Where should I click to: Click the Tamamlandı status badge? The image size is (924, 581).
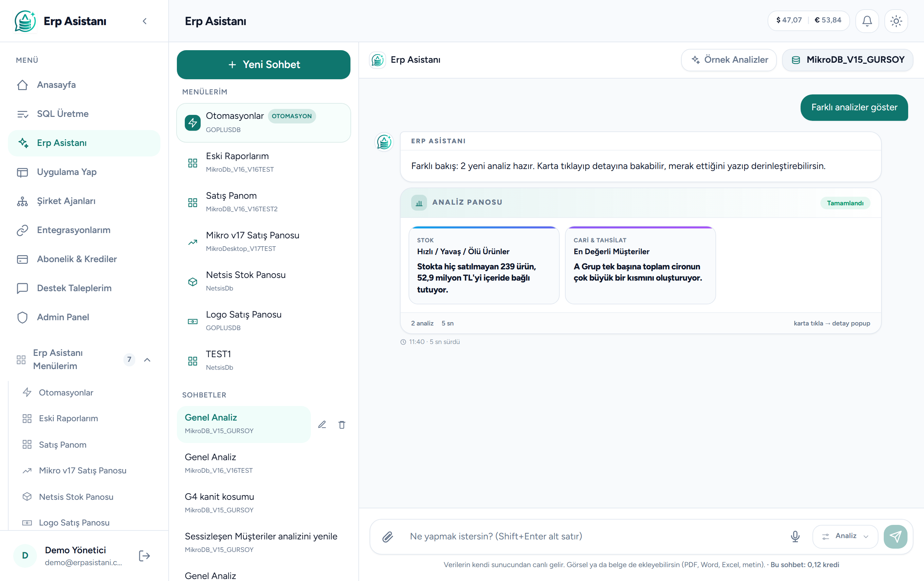[x=845, y=203]
